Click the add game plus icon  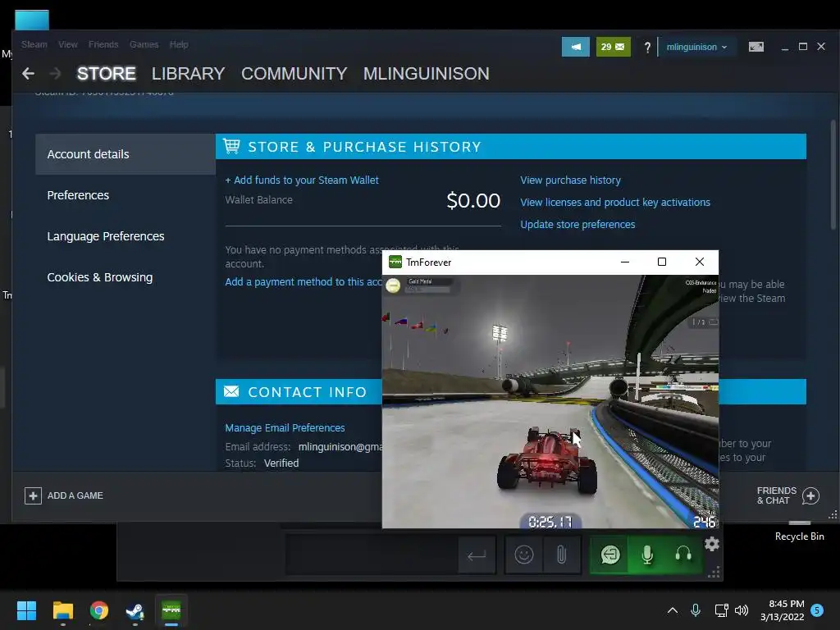33,495
